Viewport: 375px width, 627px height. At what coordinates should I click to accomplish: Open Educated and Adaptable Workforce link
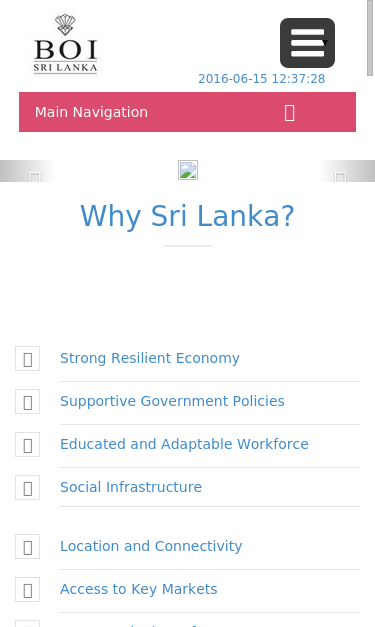click(184, 444)
